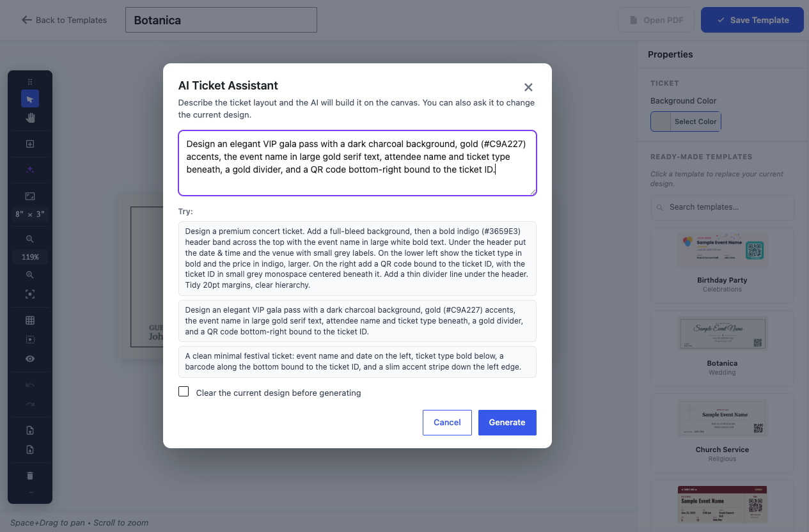Click the fit-to-screen focus icon

[29, 294]
